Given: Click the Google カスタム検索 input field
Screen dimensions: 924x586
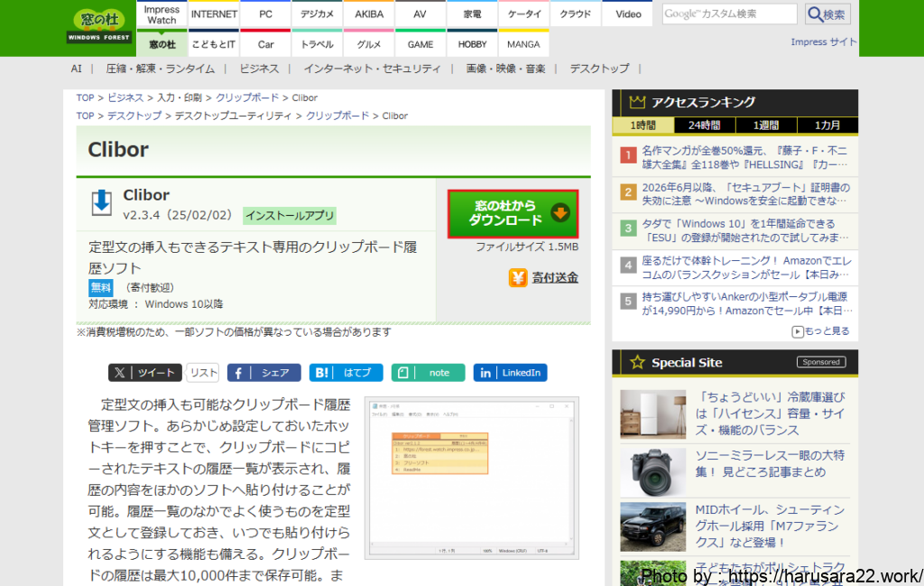Looking at the screenshot, I should [730, 14].
